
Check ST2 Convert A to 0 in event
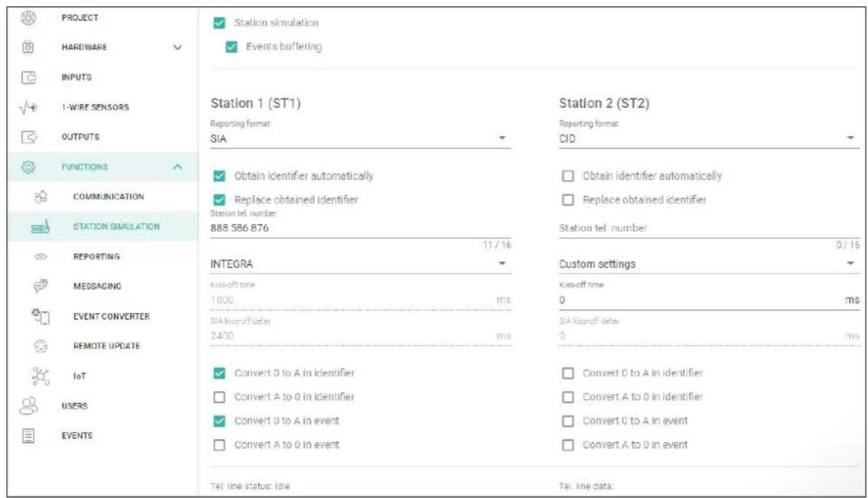point(568,445)
